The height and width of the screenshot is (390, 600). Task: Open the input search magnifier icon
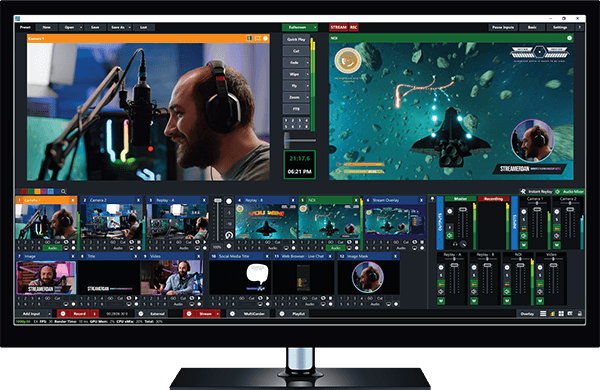(x=64, y=191)
